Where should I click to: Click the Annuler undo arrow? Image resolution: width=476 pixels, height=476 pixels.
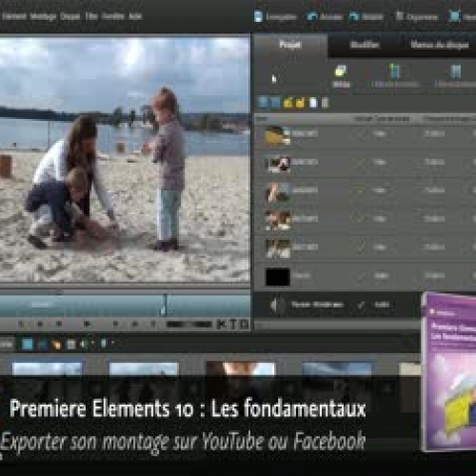312,16
